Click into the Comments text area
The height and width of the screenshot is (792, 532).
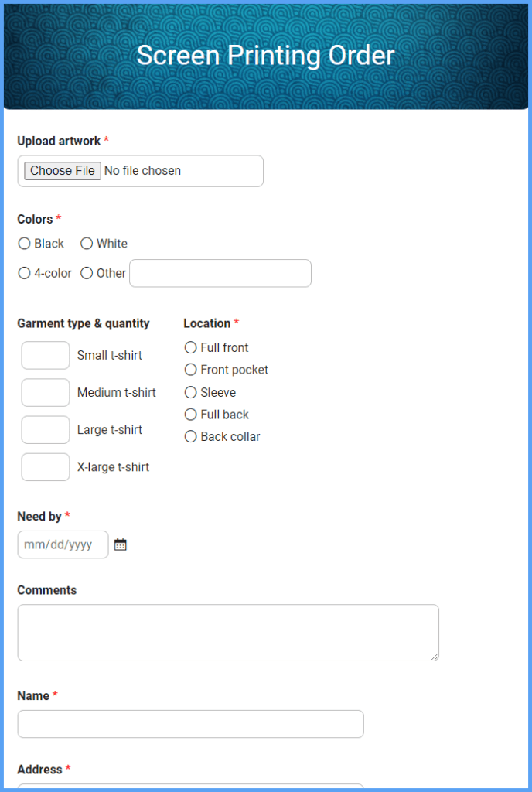[228, 633]
